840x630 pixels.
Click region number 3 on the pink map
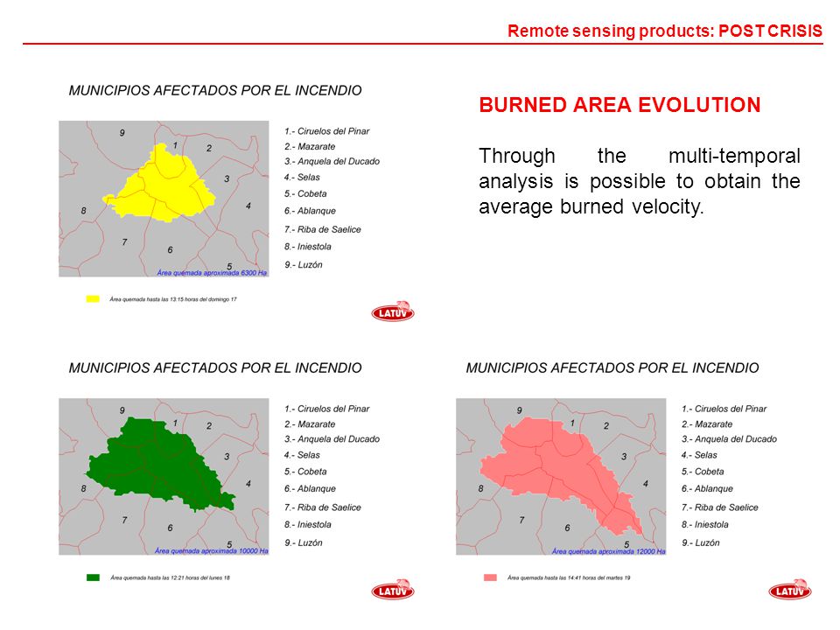[624, 457]
